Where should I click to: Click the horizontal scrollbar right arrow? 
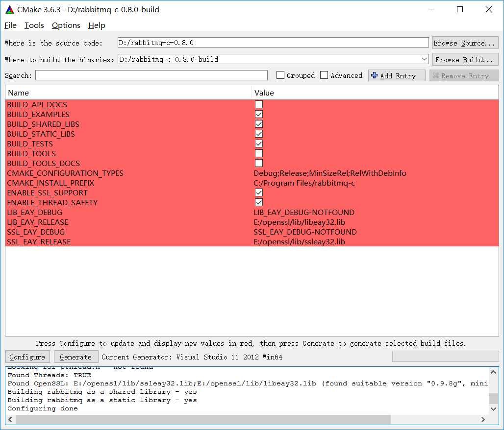[x=483, y=419]
